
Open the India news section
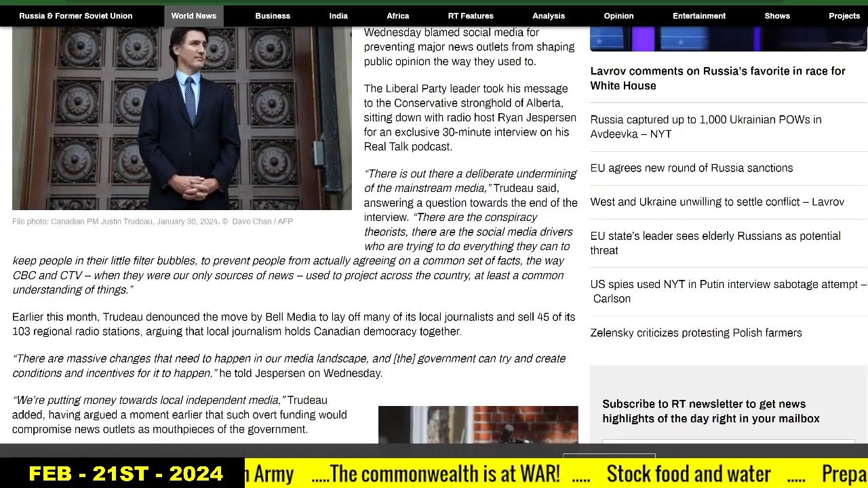[x=338, y=16]
